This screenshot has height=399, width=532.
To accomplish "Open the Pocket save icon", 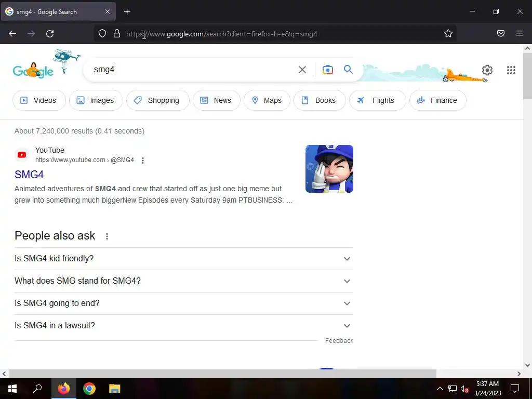I will click(501, 33).
